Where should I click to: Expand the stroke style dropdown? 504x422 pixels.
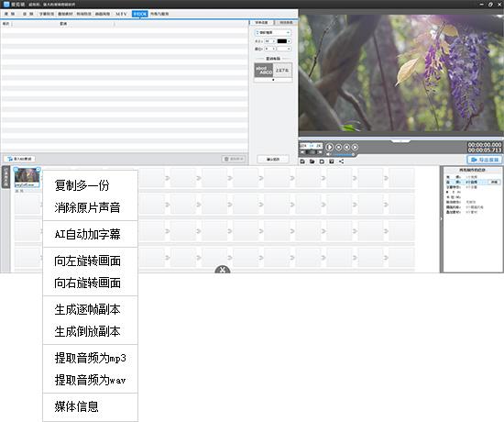pos(284,49)
